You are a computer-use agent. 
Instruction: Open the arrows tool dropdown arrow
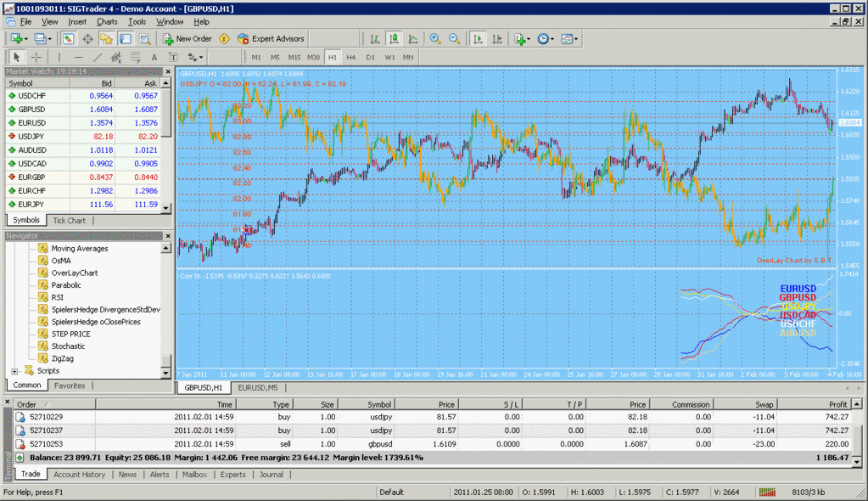pos(201,57)
